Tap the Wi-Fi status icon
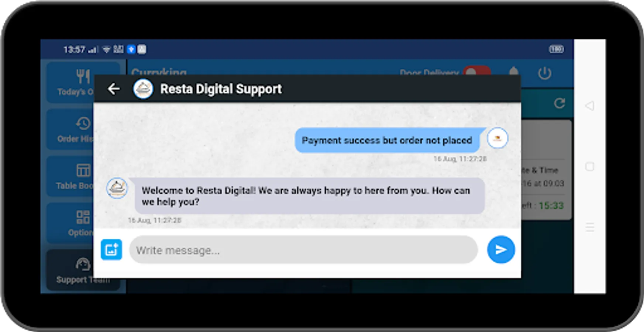This screenshot has width=644, height=332. (106, 49)
